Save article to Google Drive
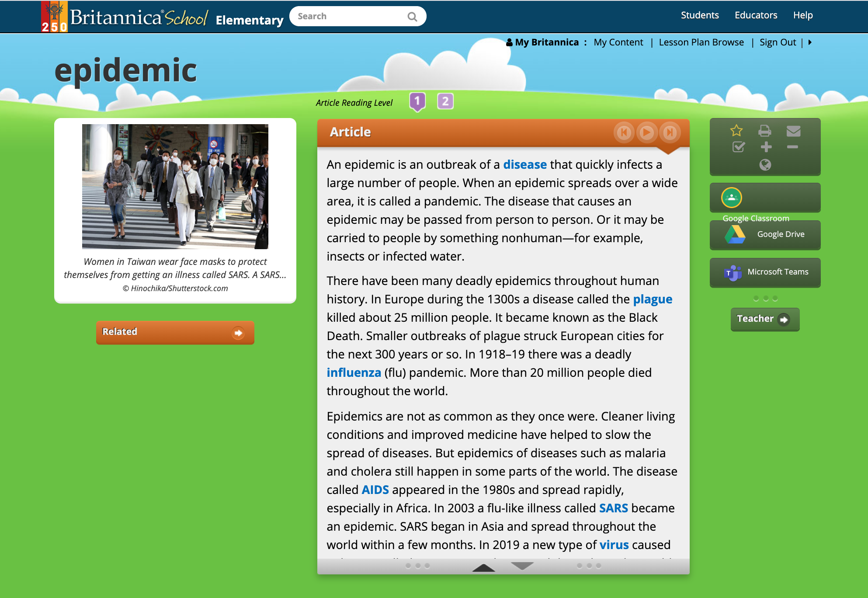 [765, 235]
